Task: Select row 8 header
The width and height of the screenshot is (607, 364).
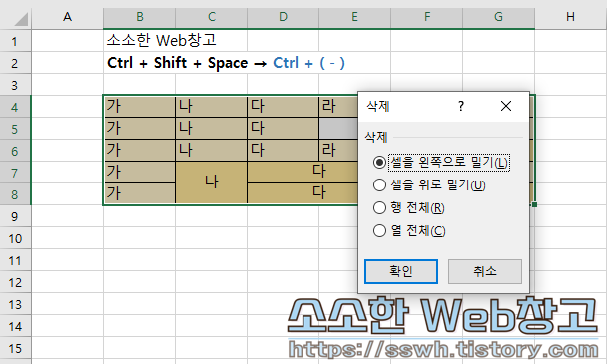Action: point(16,194)
